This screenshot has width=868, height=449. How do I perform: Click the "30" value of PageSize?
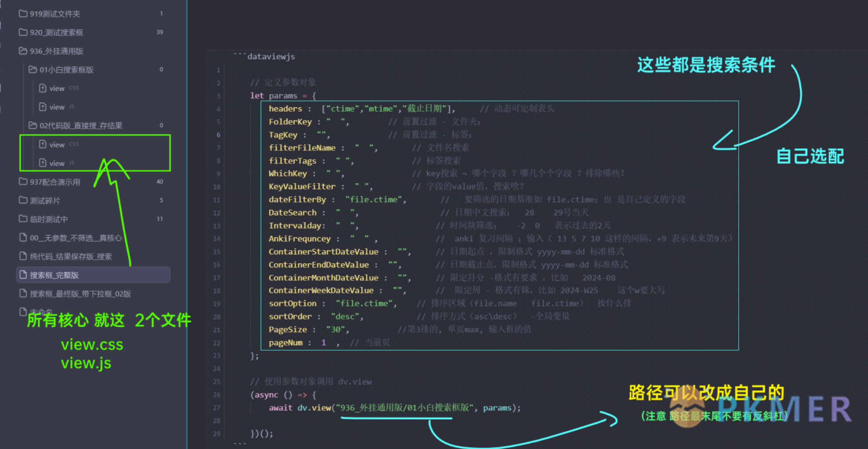(336, 329)
